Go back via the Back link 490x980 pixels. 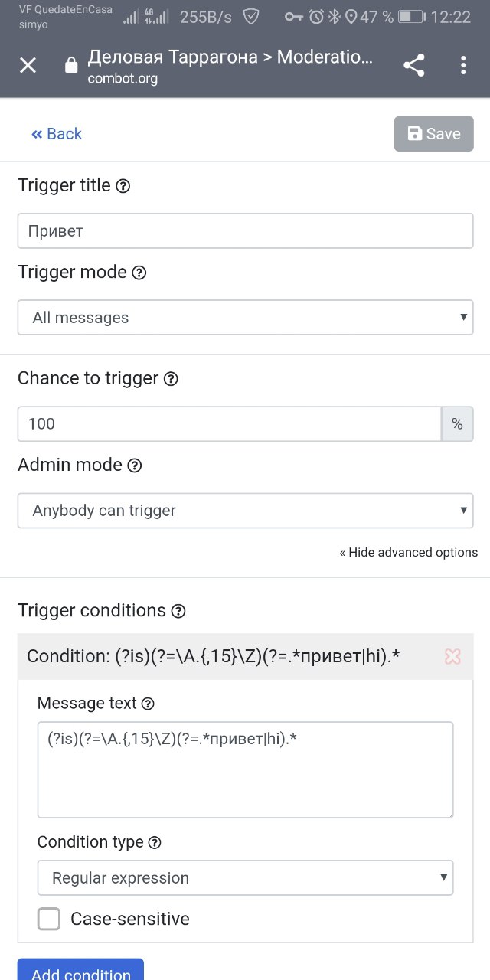click(56, 134)
